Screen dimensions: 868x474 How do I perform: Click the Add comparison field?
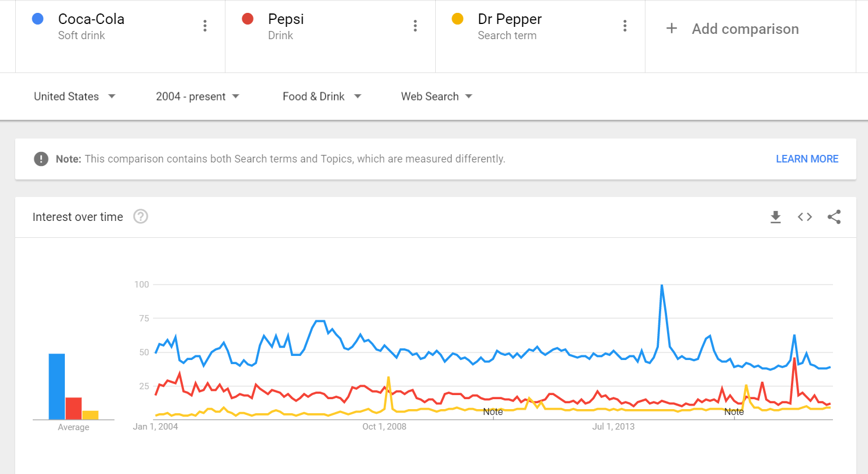pos(745,29)
